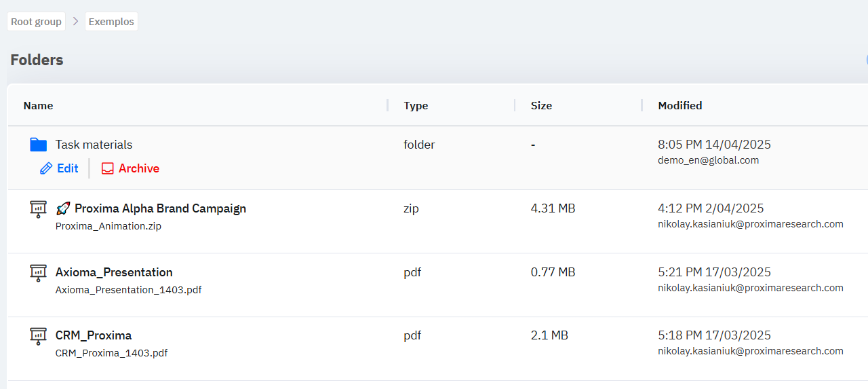Click presentation icon beside CRM_Proxima
Image resolution: width=868 pixels, height=389 pixels.
38,336
